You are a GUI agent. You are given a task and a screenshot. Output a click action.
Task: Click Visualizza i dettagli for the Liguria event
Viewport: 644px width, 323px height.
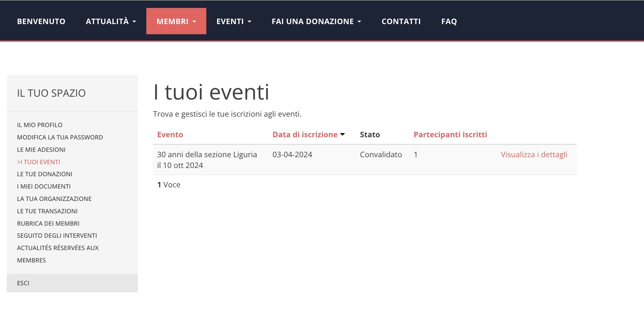[x=534, y=154]
